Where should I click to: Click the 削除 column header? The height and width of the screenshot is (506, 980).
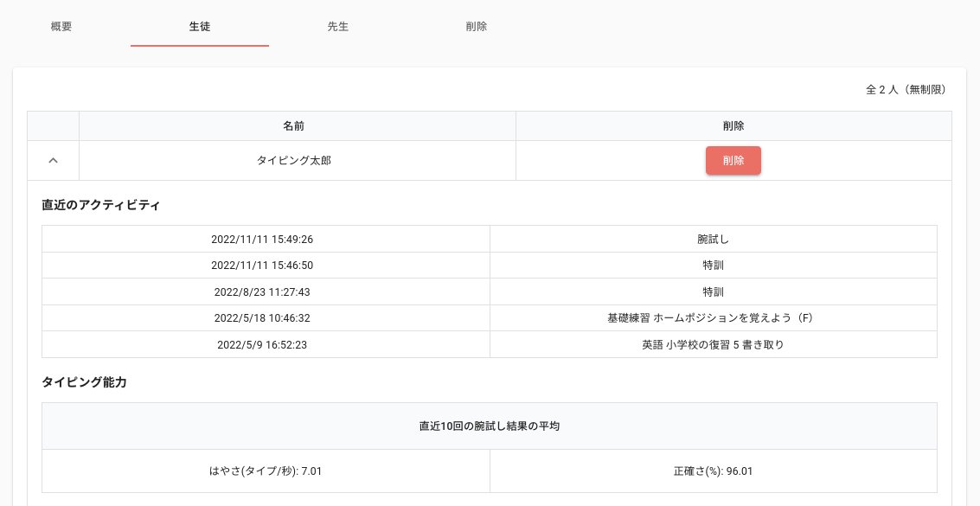coord(733,126)
